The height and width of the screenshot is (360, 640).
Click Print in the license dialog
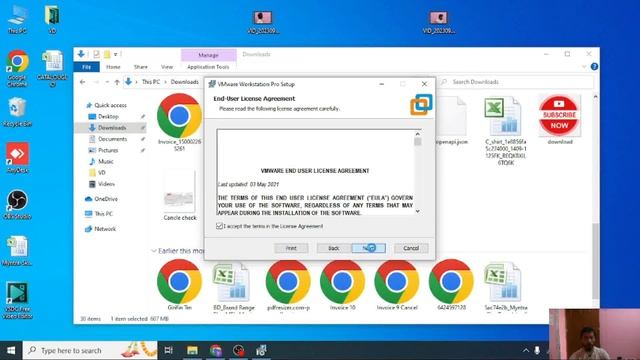[291, 248]
